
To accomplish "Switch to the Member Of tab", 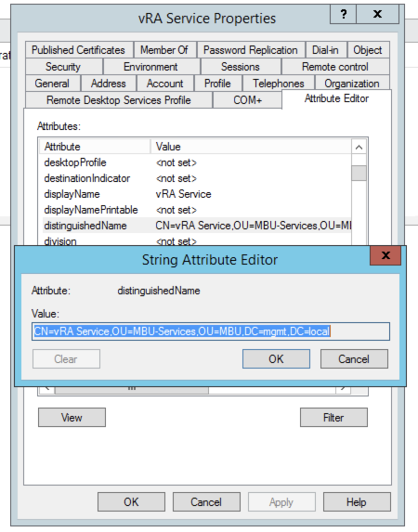I will (164, 50).
